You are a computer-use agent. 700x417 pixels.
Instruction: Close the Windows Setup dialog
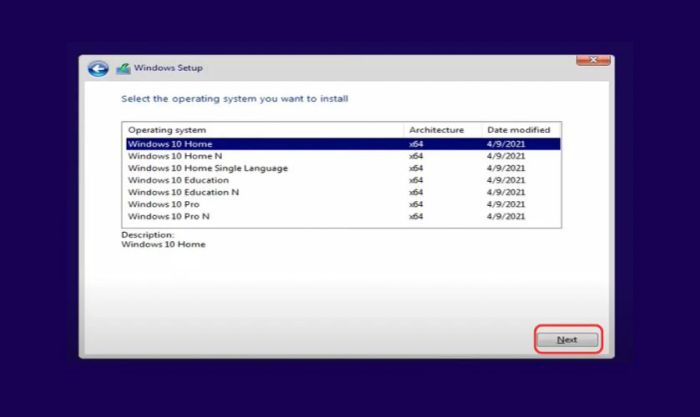[593, 60]
